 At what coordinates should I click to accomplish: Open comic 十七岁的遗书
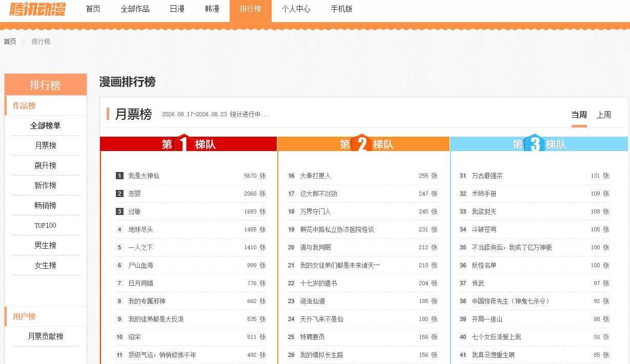(x=319, y=283)
